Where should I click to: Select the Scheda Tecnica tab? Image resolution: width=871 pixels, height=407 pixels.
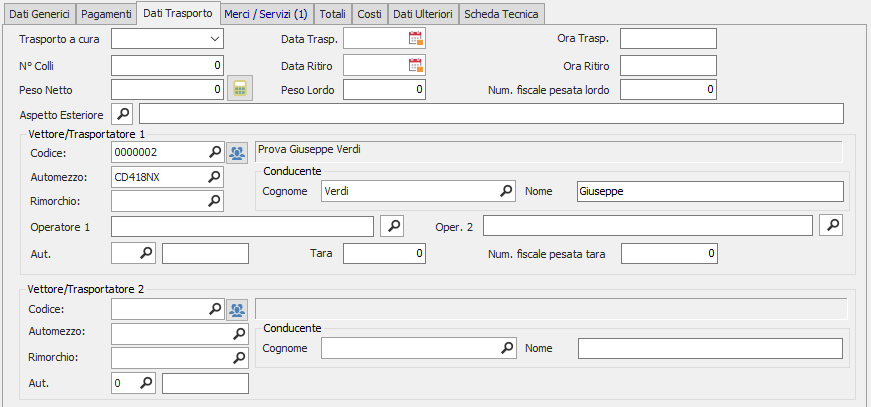point(501,13)
